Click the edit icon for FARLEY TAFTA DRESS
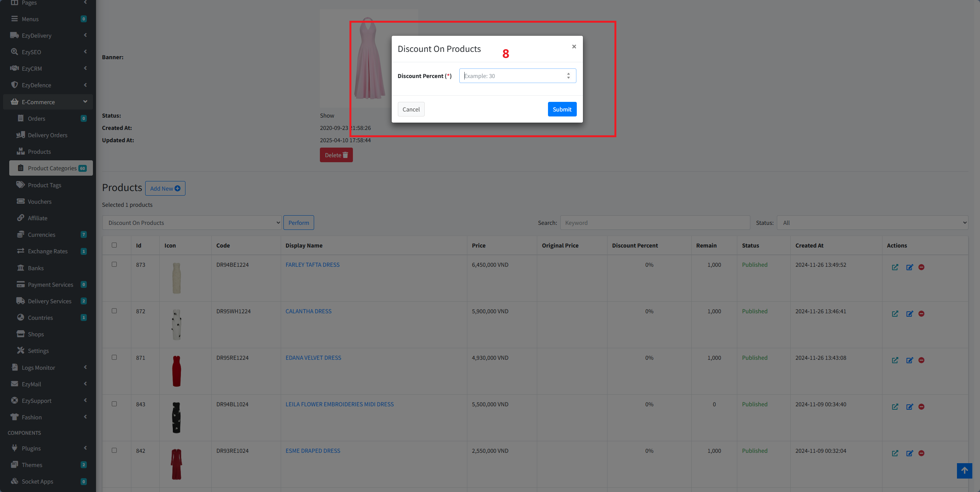980x492 pixels. click(x=909, y=267)
